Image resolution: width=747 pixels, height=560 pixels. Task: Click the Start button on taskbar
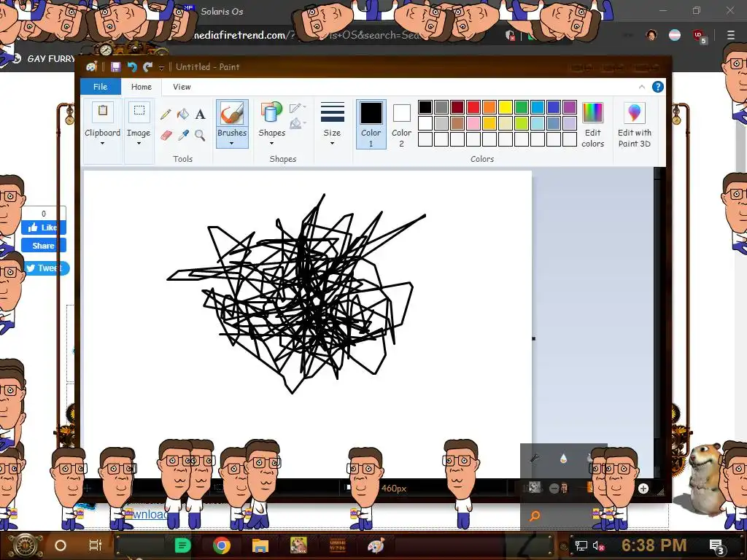coord(25,545)
